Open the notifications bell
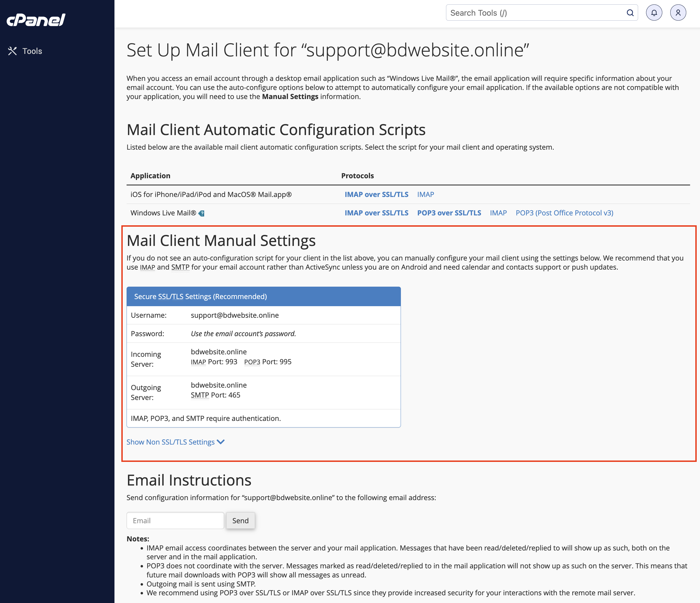 654,13
